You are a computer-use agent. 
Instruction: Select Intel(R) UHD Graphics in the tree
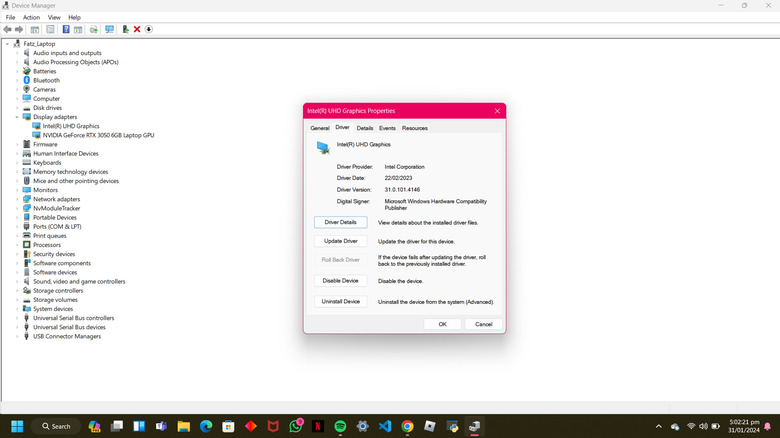coord(71,126)
